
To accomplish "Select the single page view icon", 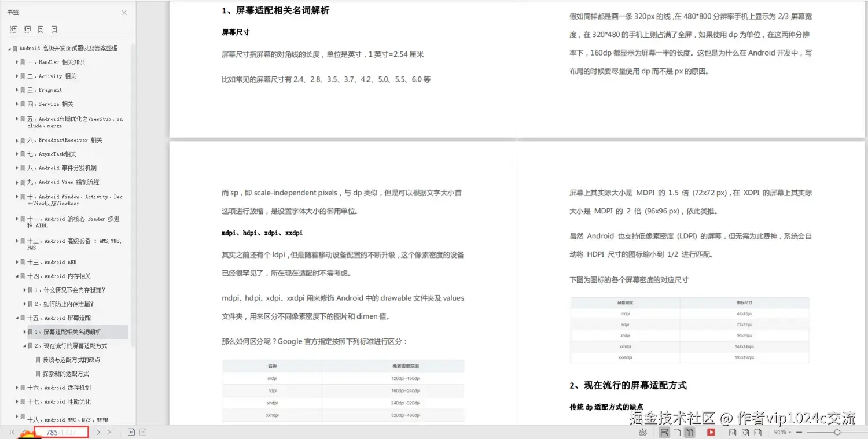I will point(678,432).
